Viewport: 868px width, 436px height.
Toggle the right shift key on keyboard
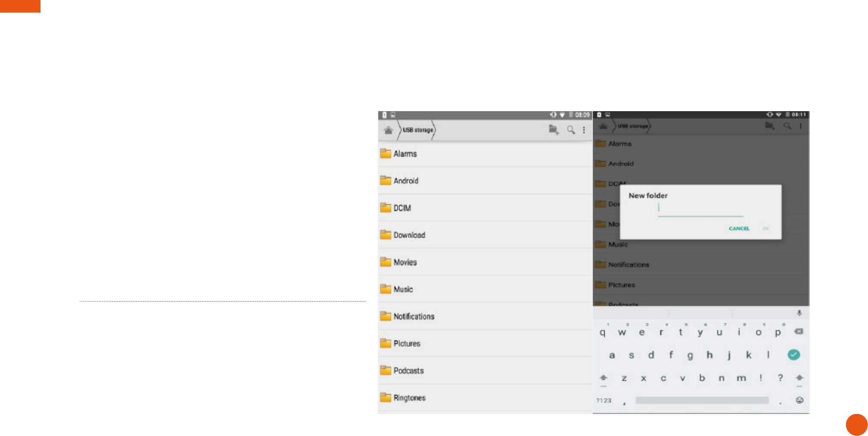(799, 378)
